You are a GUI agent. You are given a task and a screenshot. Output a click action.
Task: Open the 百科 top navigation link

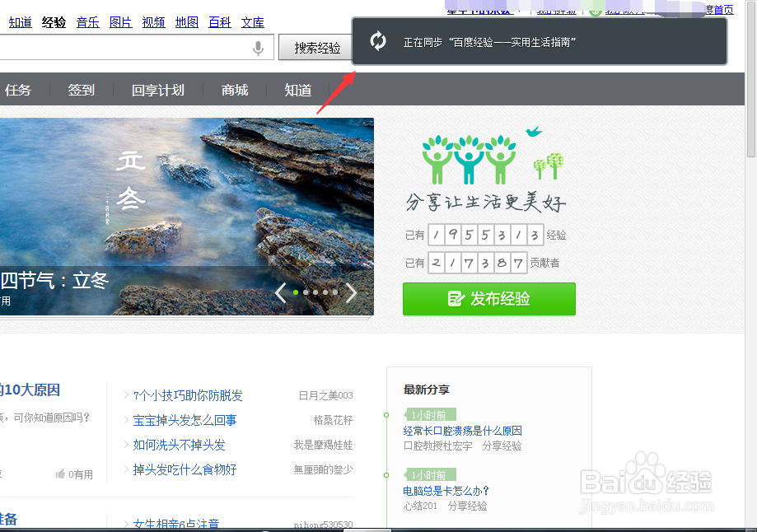[220, 22]
